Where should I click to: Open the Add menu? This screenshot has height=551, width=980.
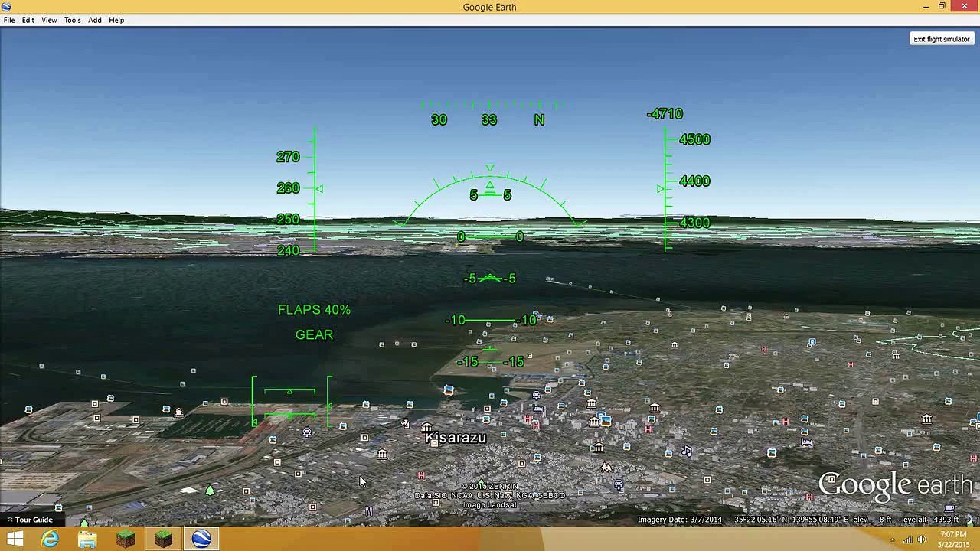[95, 20]
